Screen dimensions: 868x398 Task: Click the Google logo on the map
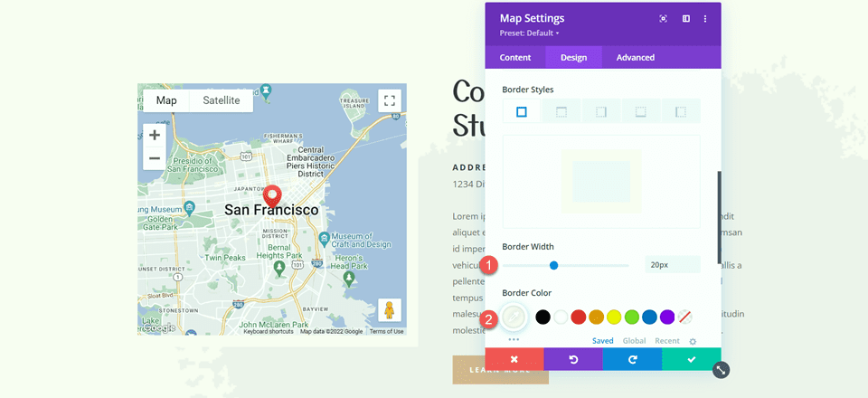coord(158,328)
